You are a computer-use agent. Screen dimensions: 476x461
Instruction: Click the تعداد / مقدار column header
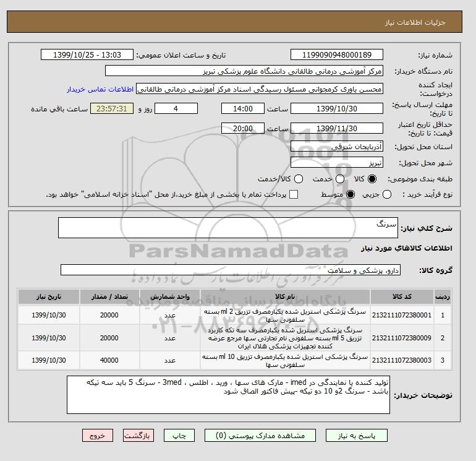(x=109, y=296)
